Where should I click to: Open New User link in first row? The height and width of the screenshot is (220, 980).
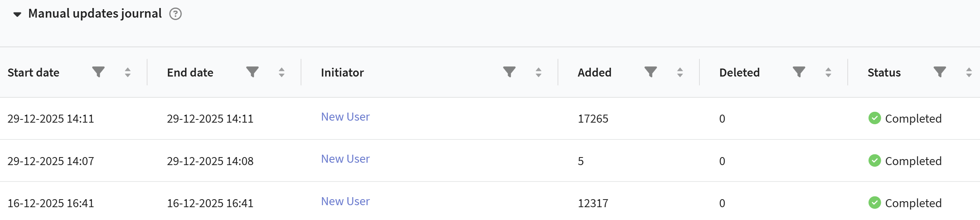coord(345,117)
